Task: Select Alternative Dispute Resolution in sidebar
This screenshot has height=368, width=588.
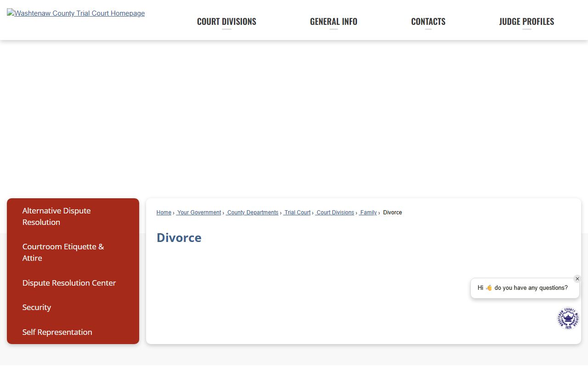Action: click(73, 217)
